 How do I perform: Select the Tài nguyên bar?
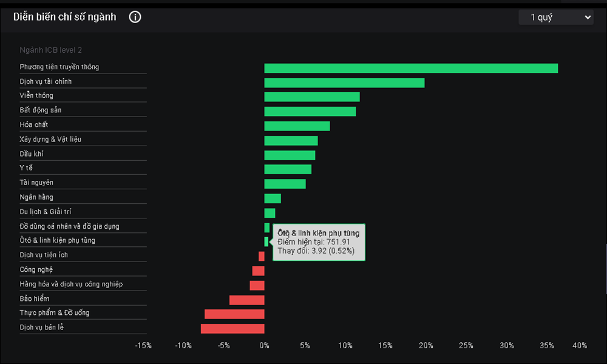point(285,184)
